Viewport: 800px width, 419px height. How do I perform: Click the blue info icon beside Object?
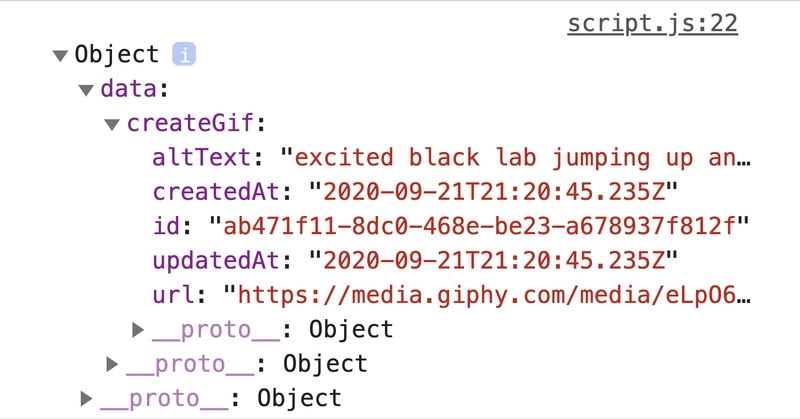pyautogui.click(x=184, y=54)
